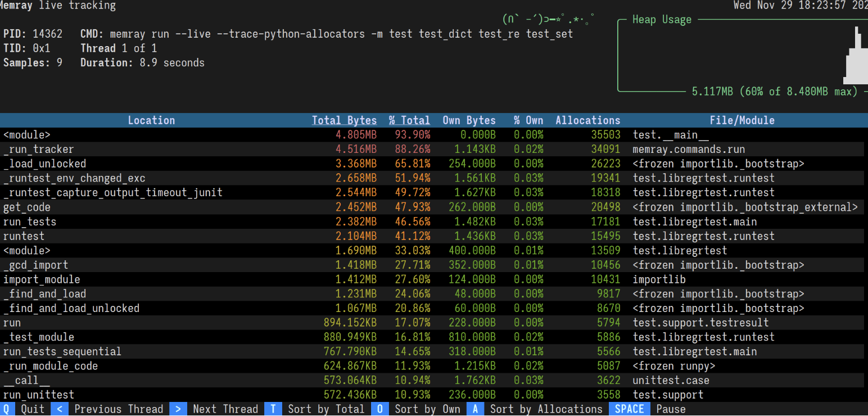Toggle sorting to Allocations mode
Screen dimensions: 868x416
tap(546, 409)
